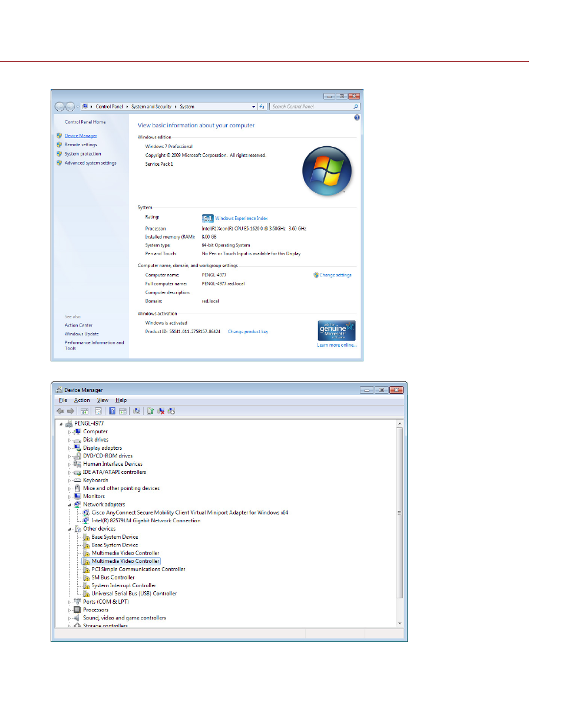Viewport: 562px width, 728px height.
Task: Click the Windows Experience Index rating badge
Action: pos(207,218)
